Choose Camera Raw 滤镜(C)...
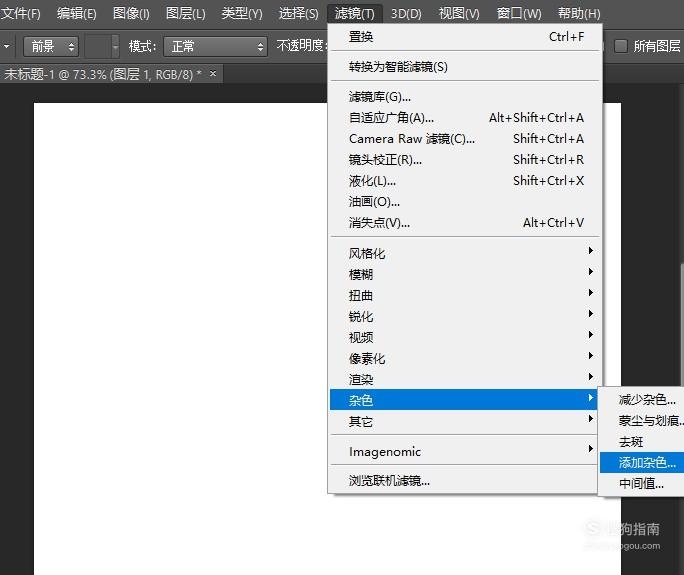 point(466,138)
